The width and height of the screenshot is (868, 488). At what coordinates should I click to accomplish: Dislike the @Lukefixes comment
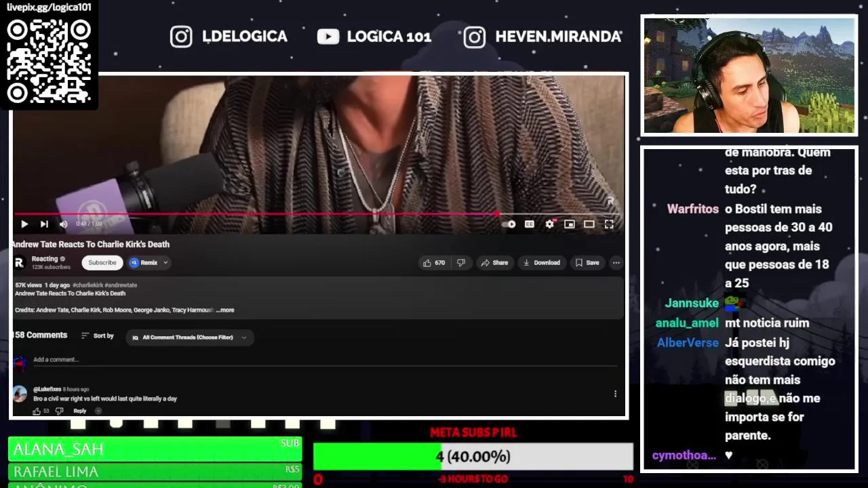(x=59, y=411)
